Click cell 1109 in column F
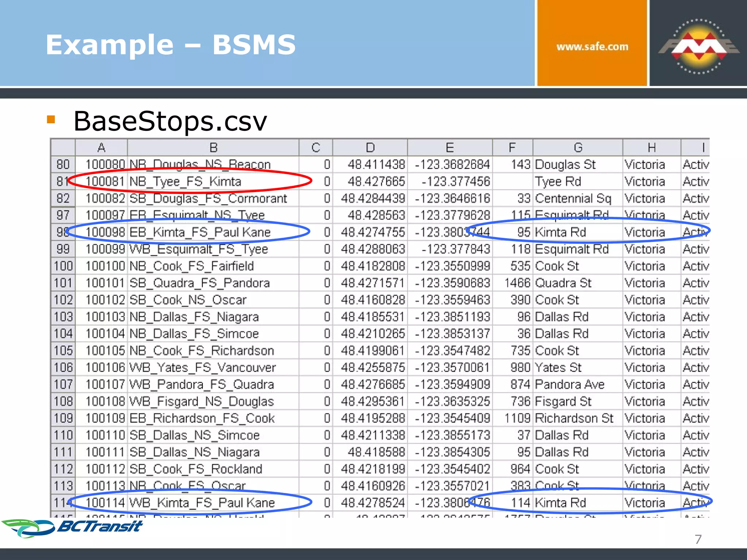 coord(512,418)
